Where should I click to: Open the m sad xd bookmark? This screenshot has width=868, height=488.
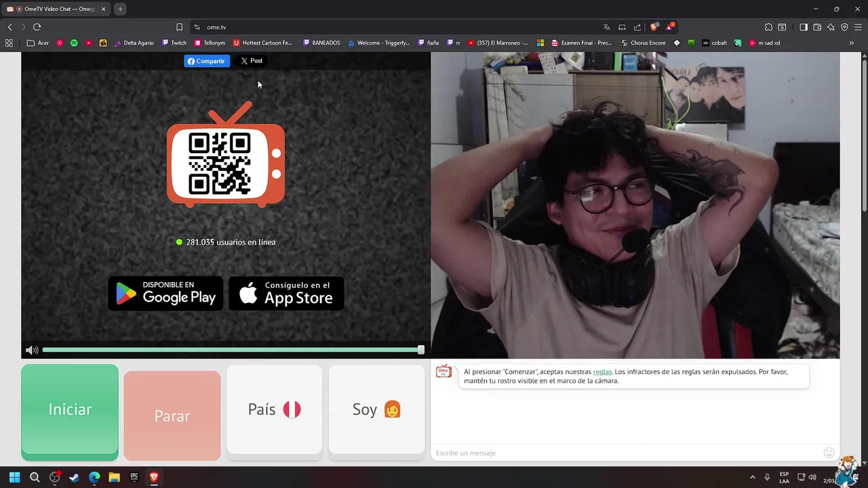765,43
